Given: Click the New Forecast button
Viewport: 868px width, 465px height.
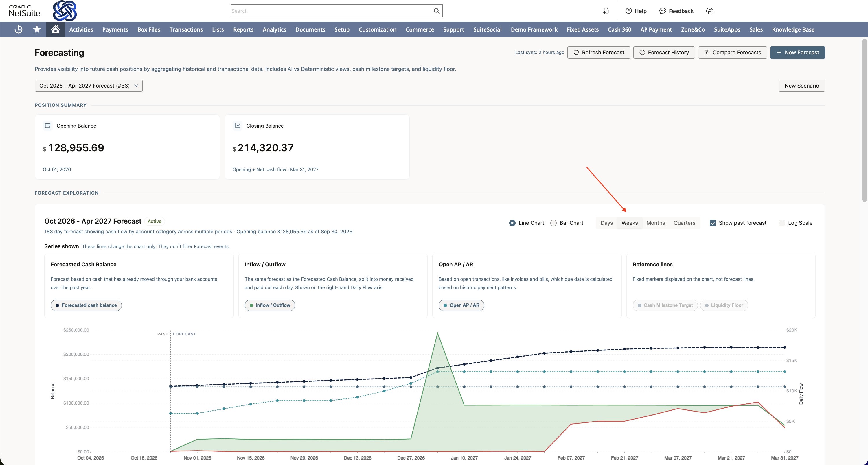Looking at the screenshot, I should [x=797, y=53].
